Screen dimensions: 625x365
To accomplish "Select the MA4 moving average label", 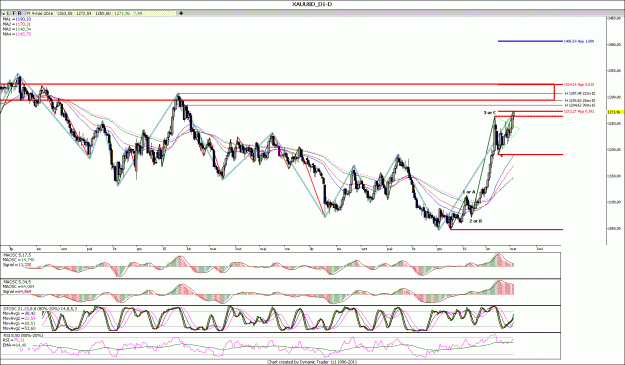I will 17,34.
